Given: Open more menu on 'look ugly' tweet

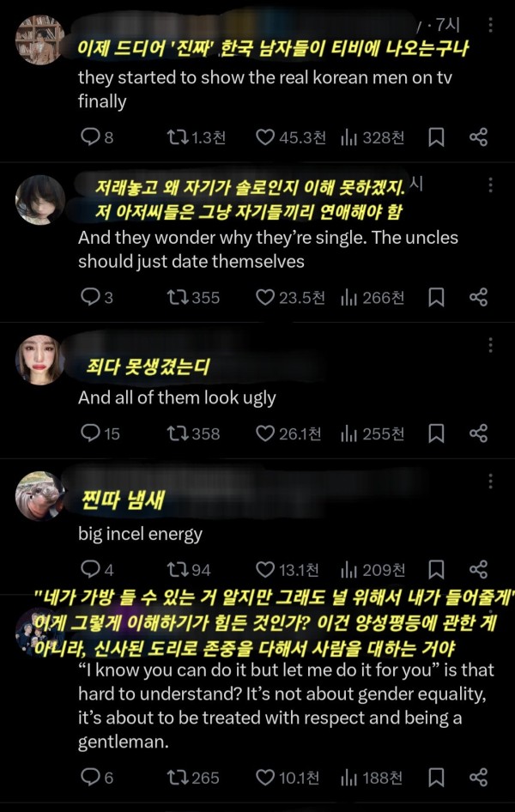Looking at the screenshot, I should coord(490,345).
